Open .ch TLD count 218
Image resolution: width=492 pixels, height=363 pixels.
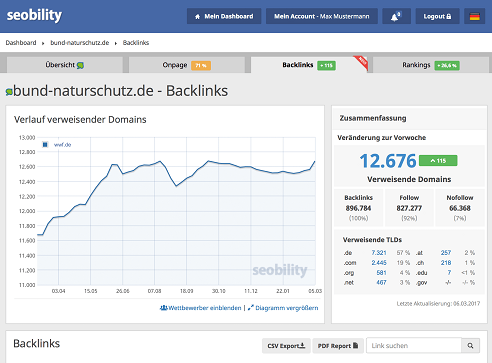click(446, 263)
